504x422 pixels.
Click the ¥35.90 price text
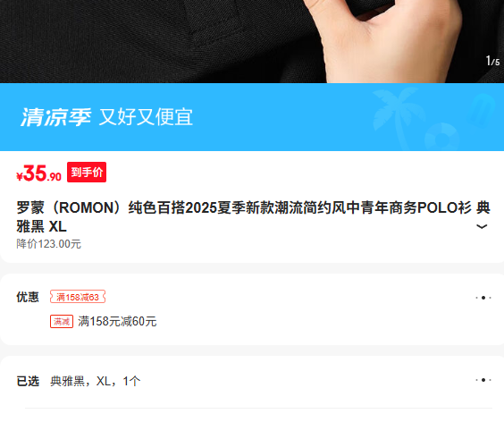coord(39,173)
